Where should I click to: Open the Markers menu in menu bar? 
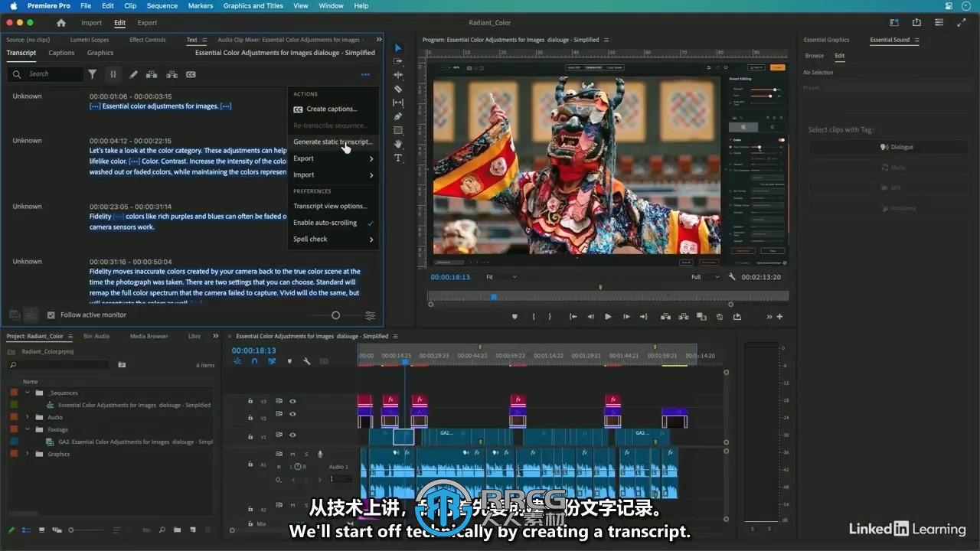[x=201, y=6]
